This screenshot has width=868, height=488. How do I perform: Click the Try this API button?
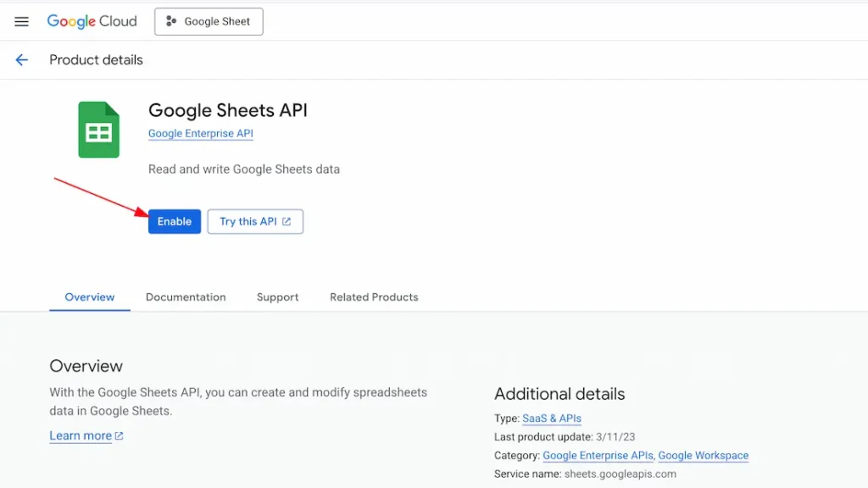pyautogui.click(x=254, y=222)
